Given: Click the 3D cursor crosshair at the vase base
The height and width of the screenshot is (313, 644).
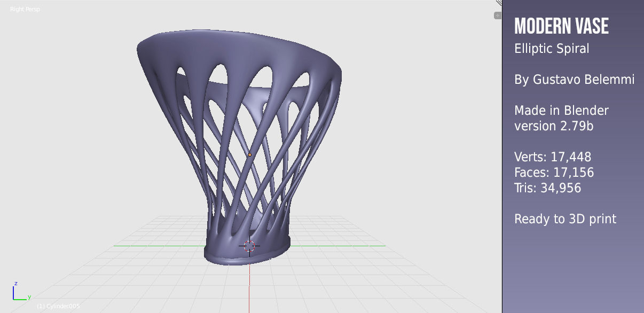Looking at the screenshot, I should pos(249,246).
